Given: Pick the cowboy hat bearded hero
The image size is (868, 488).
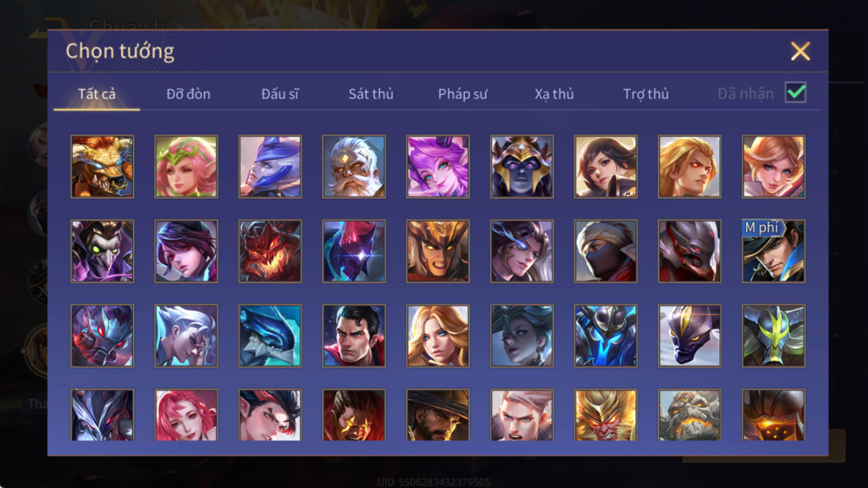Looking at the screenshot, I should [x=438, y=415].
